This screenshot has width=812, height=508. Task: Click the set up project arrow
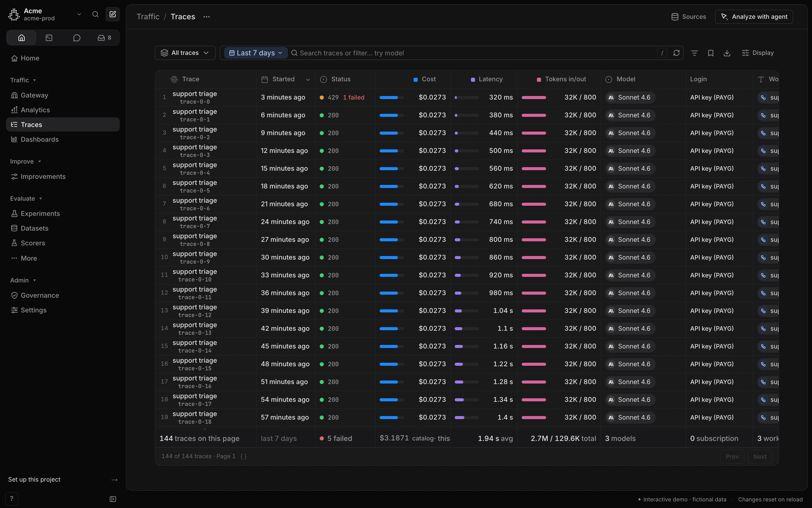click(x=114, y=480)
